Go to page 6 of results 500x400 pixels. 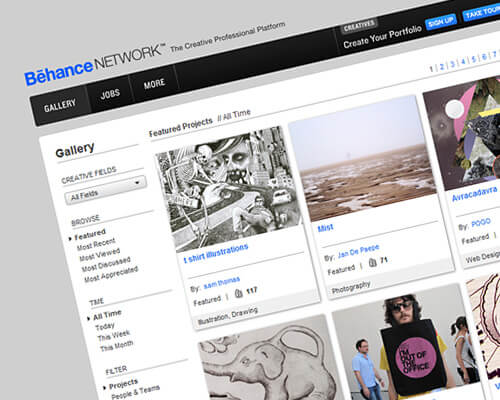click(x=484, y=57)
